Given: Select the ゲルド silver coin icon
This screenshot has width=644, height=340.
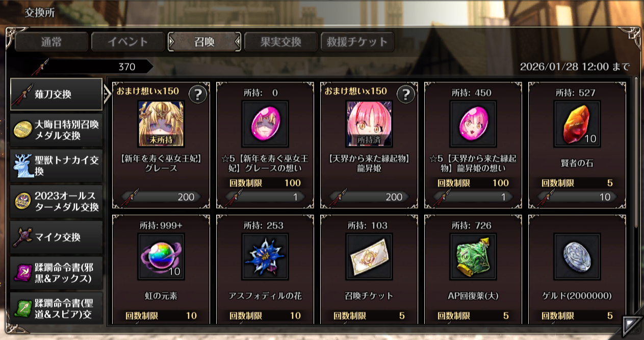Looking at the screenshot, I should (577, 257).
